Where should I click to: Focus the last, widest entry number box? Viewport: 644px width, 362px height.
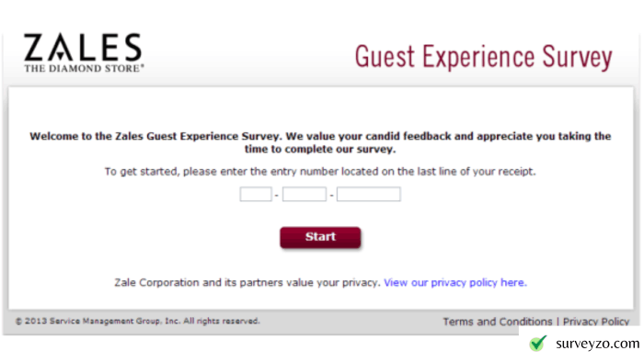click(x=368, y=194)
